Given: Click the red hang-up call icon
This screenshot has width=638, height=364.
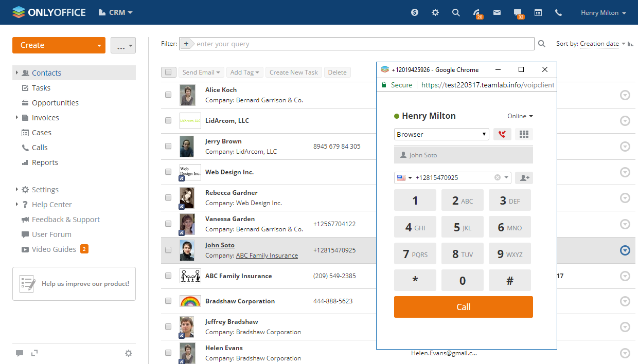Looking at the screenshot, I should (x=502, y=134).
